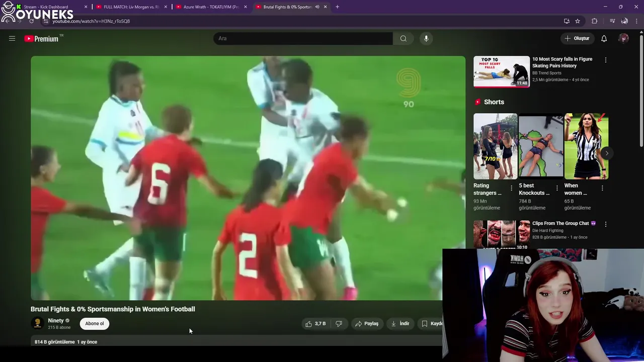Open the BB Trend Sports channel
This screenshot has height=362, width=644.
(547, 73)
